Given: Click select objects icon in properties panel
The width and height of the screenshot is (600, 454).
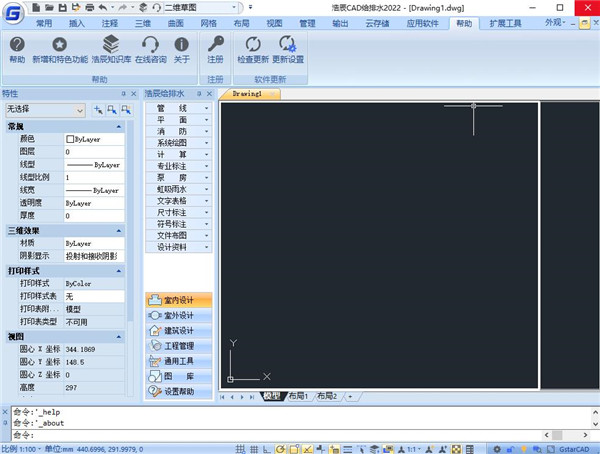Looking at the screenshot, I should (x=112, y=110).
